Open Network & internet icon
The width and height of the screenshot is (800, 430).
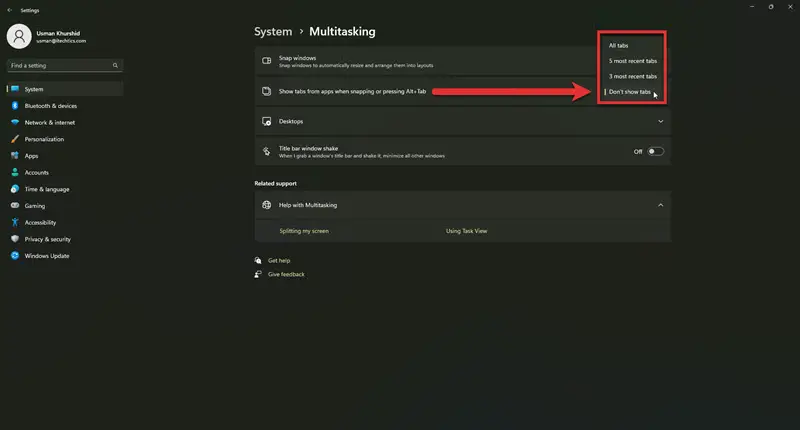tap(15, 122)
